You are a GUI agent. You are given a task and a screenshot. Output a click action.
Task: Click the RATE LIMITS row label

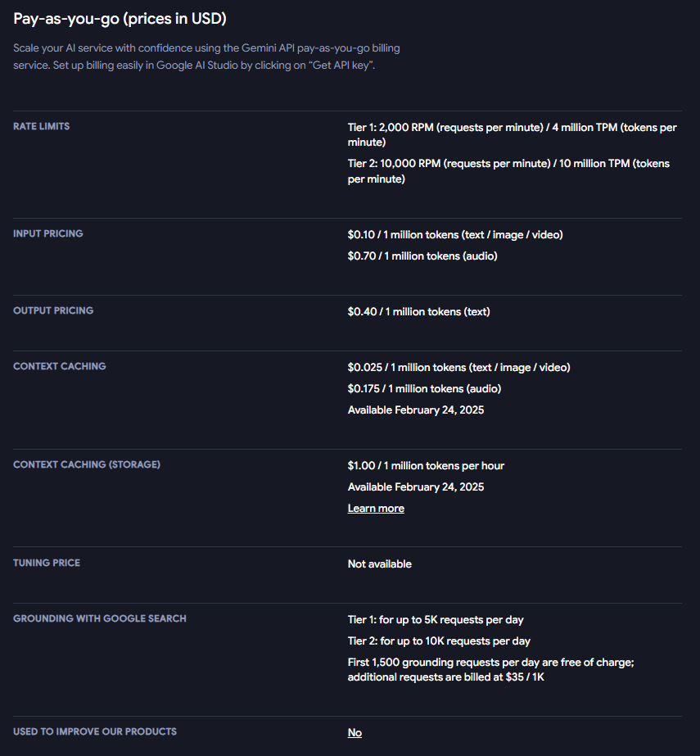(42, 126)
